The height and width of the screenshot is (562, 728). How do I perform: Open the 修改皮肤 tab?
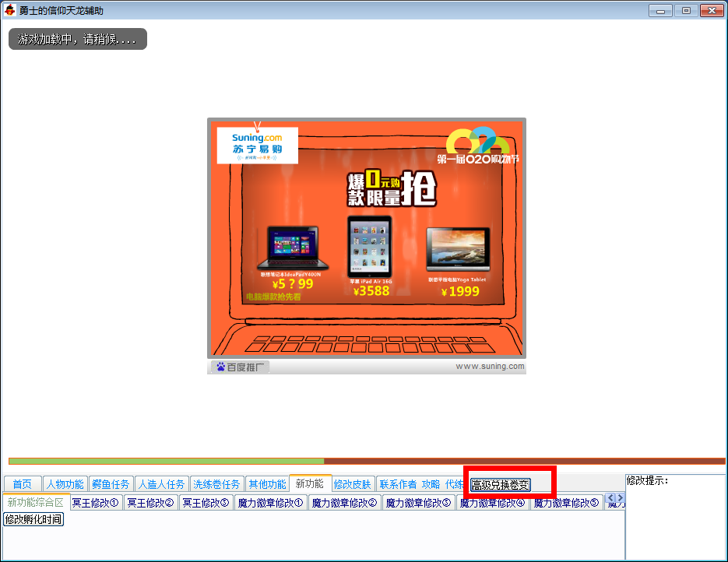(353, 484)
